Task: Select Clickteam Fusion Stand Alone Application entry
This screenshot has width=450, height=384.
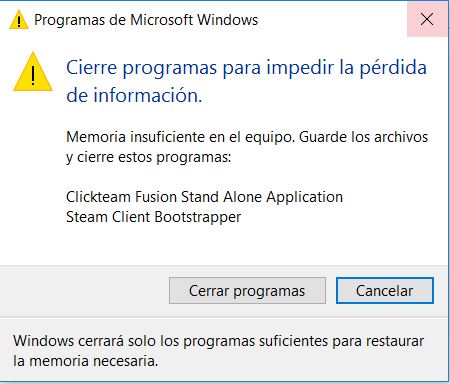Action: click(x=204, y=197)
